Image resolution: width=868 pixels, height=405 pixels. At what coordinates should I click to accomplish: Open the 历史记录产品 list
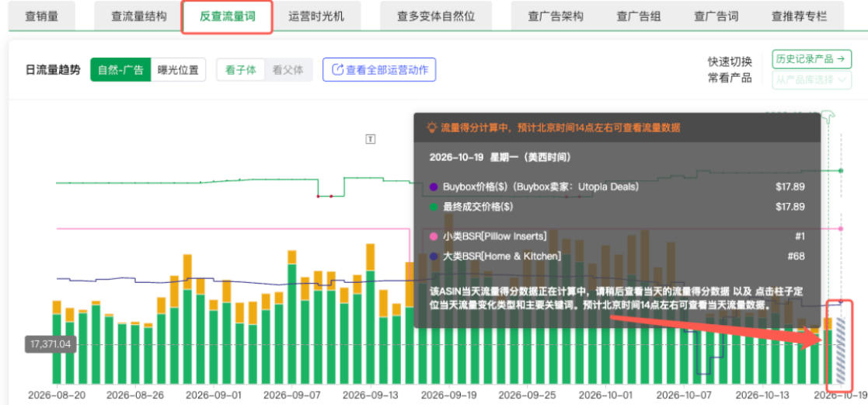811,59
